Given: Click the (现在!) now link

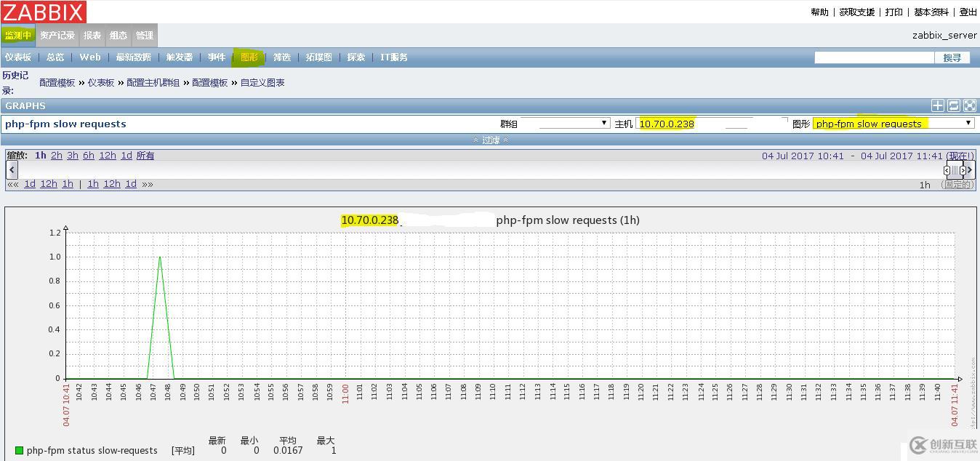Looking at the screenshot, I should 959,155.
